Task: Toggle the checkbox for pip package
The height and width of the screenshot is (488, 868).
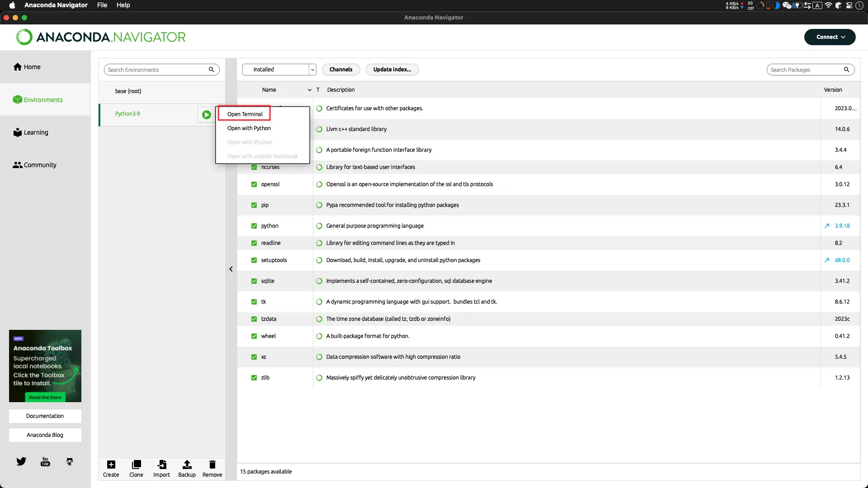Action: [253, 205]
